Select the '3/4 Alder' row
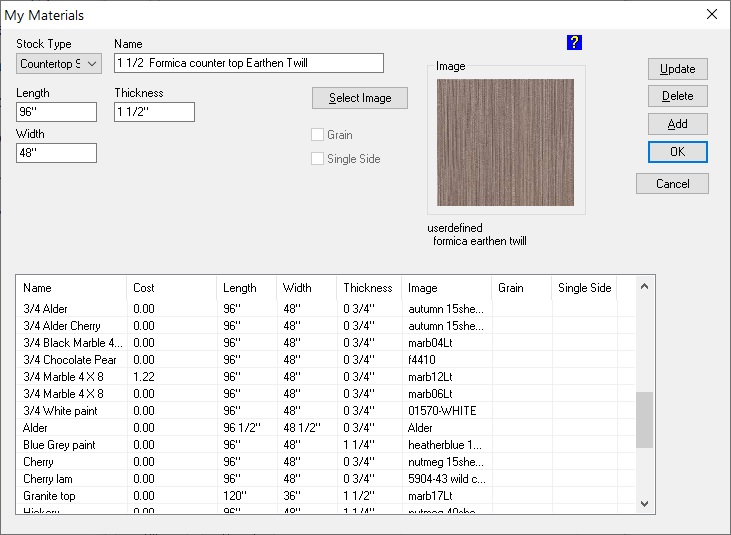This screenshot has height=535, width=731. (x=325, y=309)
